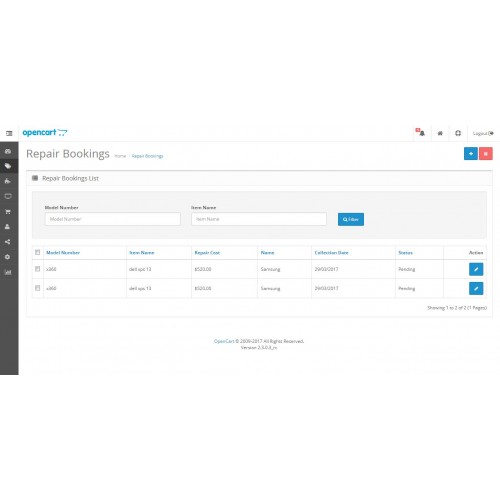Open the Catalog tag icon in sidebar
This screenshot has width=500, height=500.
pyautogui.click(x=8, y=166)
